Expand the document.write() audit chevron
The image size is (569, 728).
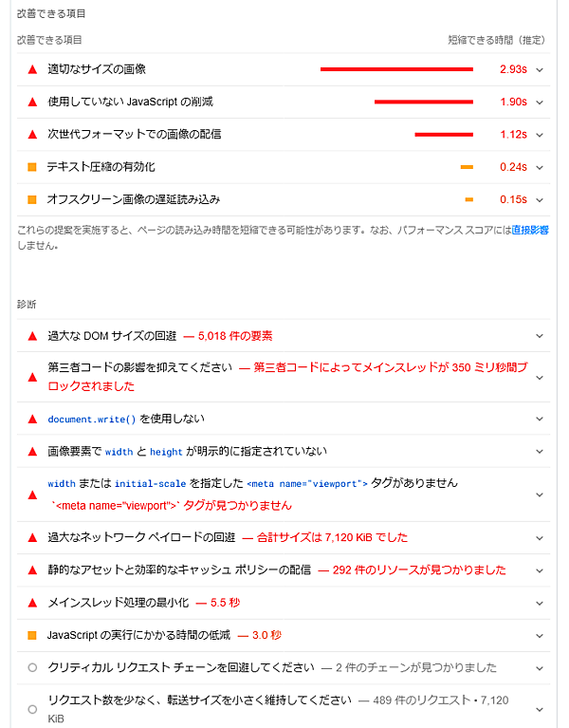540,419
